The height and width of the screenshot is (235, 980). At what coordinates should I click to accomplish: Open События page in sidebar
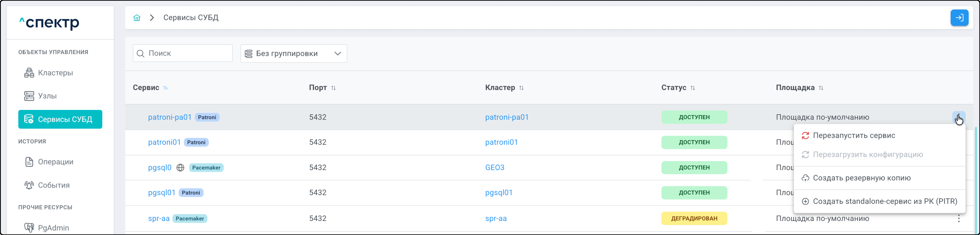[x=54, y=185]
